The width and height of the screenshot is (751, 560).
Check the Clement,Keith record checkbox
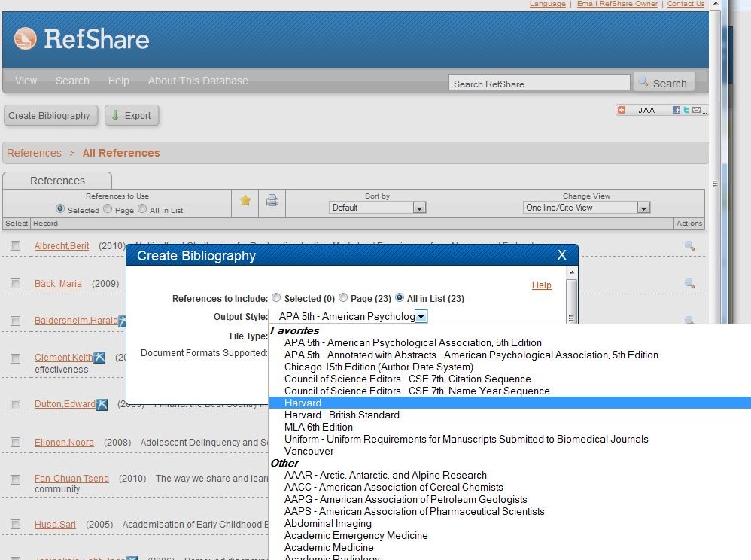pos(16,358)
